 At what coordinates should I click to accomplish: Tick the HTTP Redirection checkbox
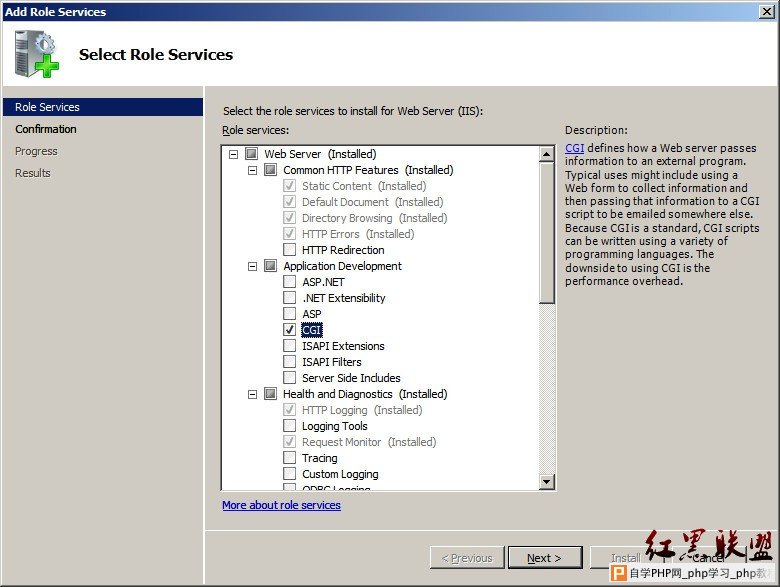point(290,249)
